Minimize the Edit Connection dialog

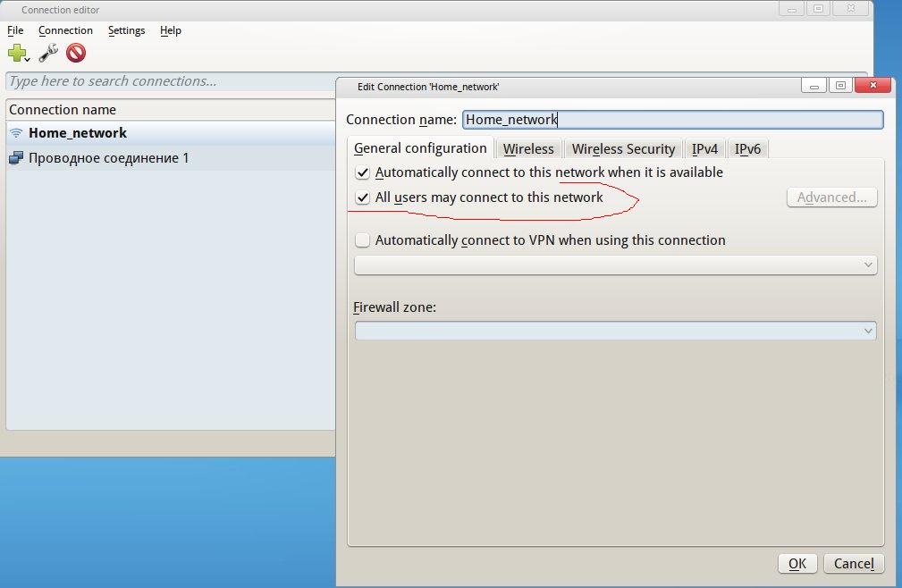tap(814, 86)
